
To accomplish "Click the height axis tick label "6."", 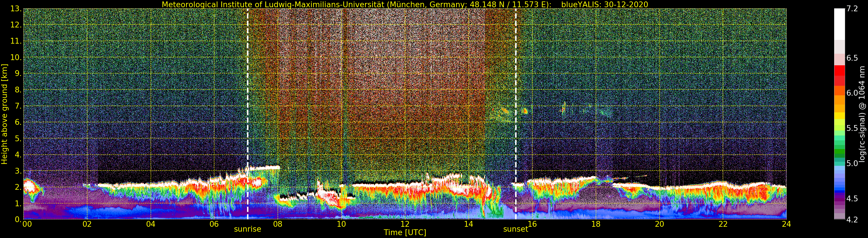I will tap(19, 122).
